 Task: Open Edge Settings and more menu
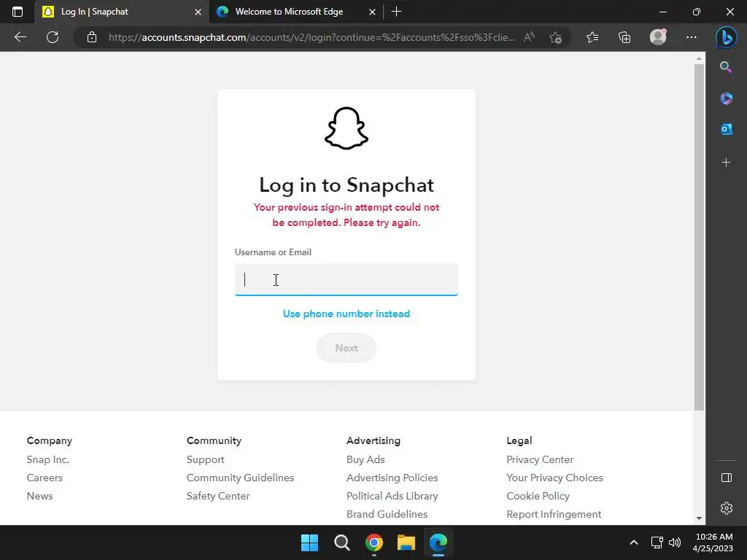692,37
